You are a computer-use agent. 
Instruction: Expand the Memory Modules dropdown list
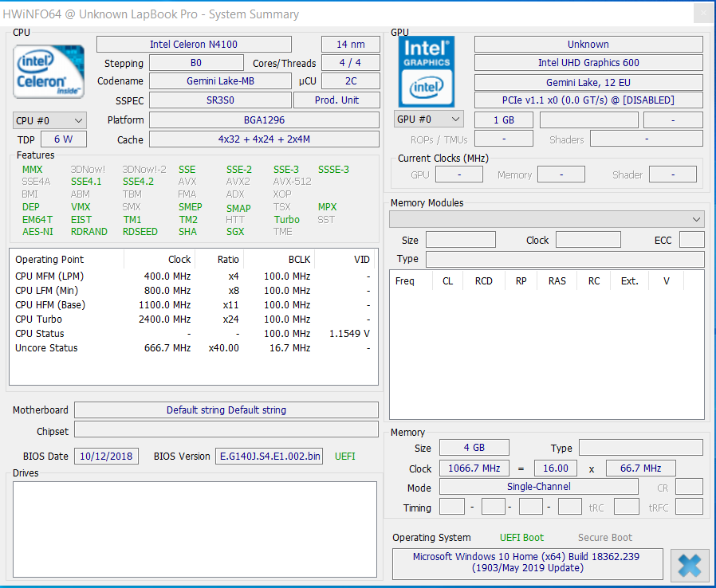546,219
